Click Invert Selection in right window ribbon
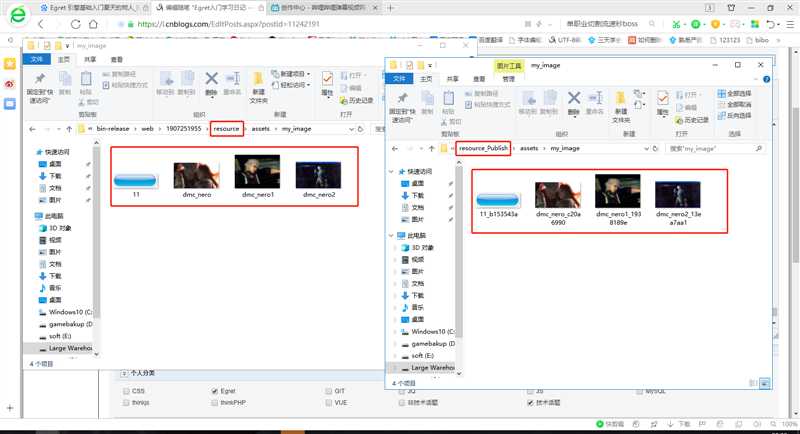 (735, 116)
